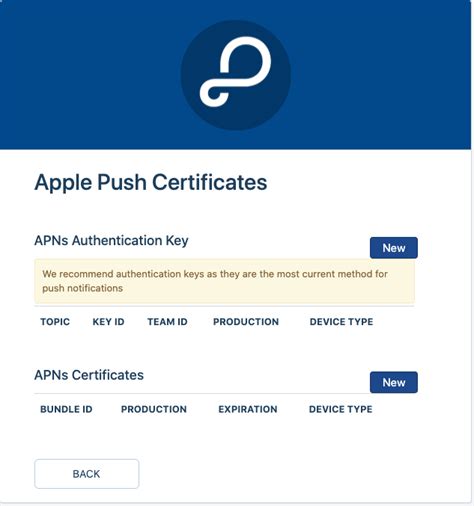Click PRODUCTION header in Authentication Key table

246,322
